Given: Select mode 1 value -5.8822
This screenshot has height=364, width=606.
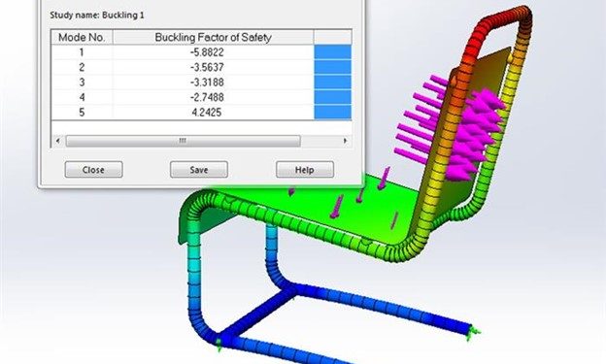Looking at the screenshot, I should (x=207, y=52).
